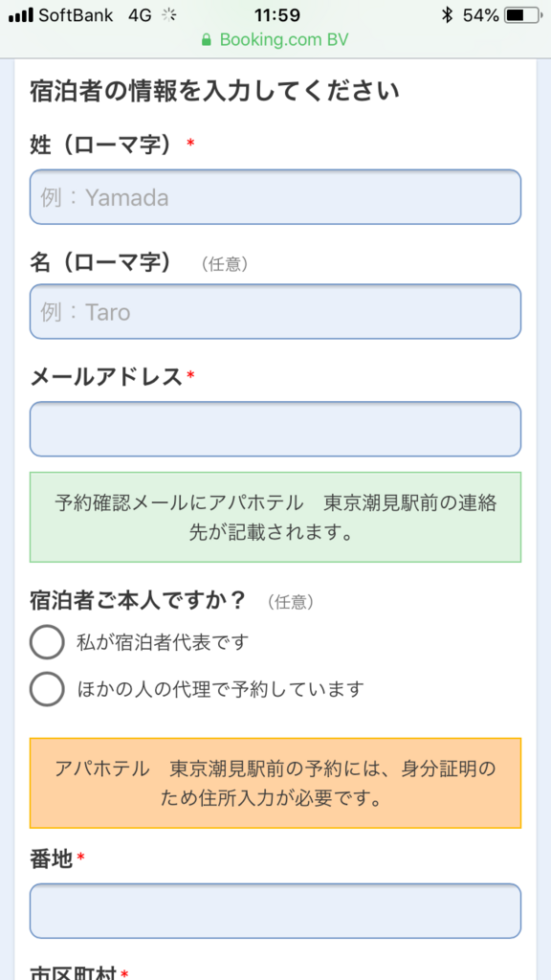551x980 pixels.
Task: Tap the Booking.com BV address bar
Action: pyautogui.click(x=275, y=40)
